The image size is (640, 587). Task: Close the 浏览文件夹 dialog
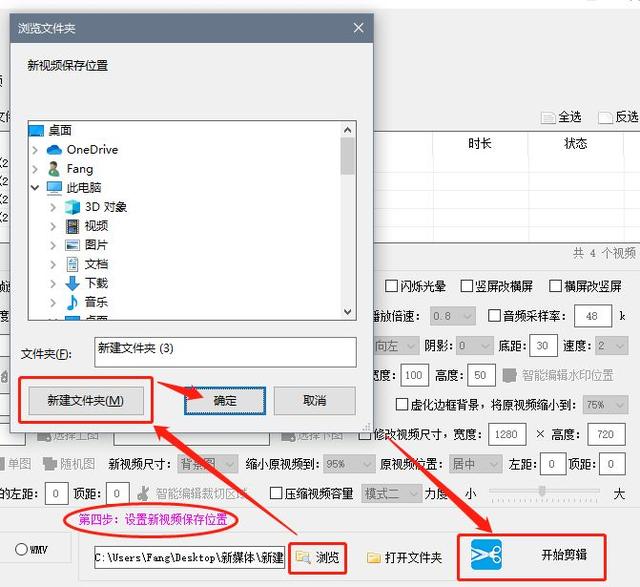pyautogui.click(x=358, y=28)
